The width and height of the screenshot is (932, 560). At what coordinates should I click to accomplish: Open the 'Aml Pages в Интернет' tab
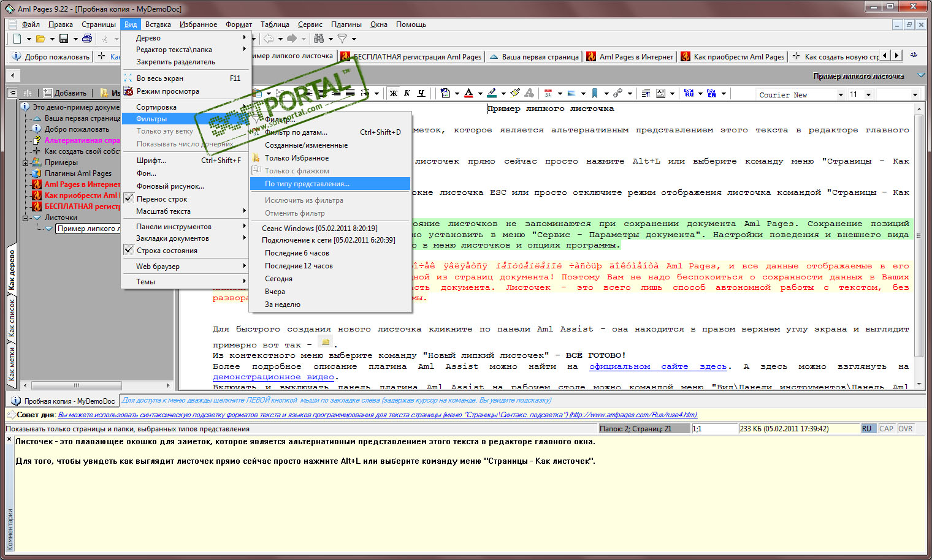(x=630, y=56)
